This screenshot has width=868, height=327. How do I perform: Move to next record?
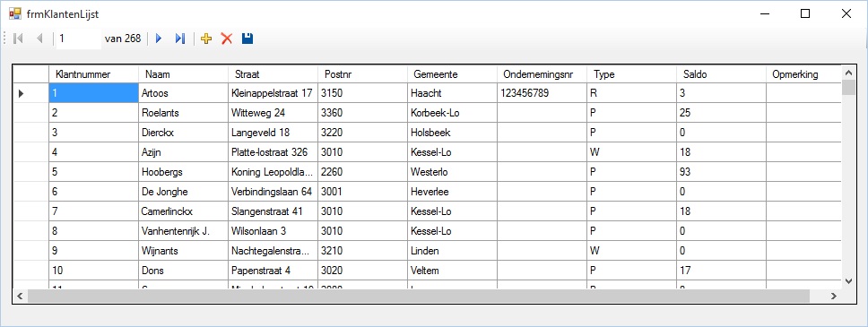pos(159,39)
